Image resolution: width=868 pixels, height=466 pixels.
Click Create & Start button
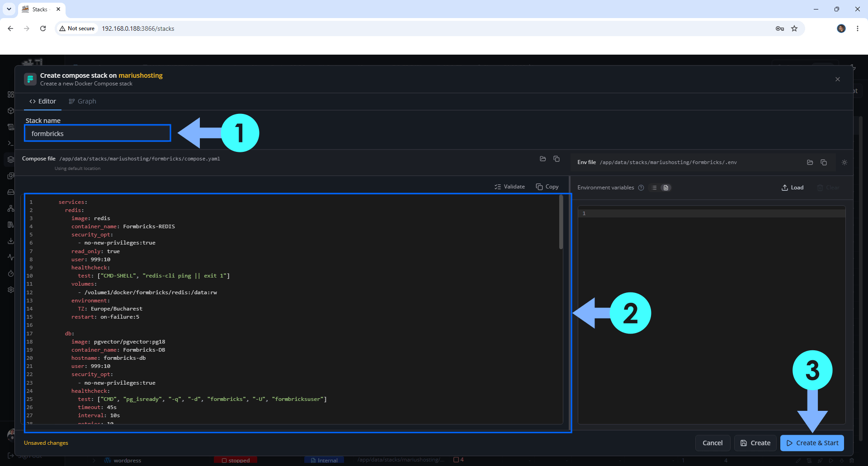[812, 443]
